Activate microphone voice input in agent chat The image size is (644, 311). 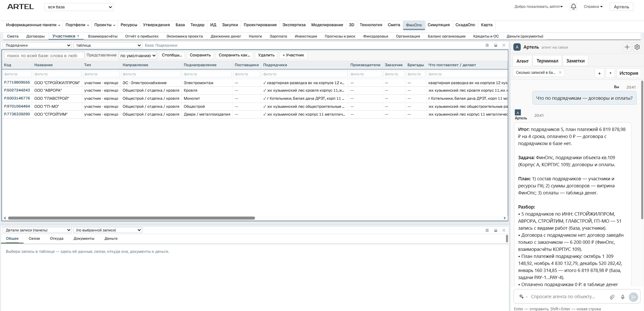pos(623,297)
